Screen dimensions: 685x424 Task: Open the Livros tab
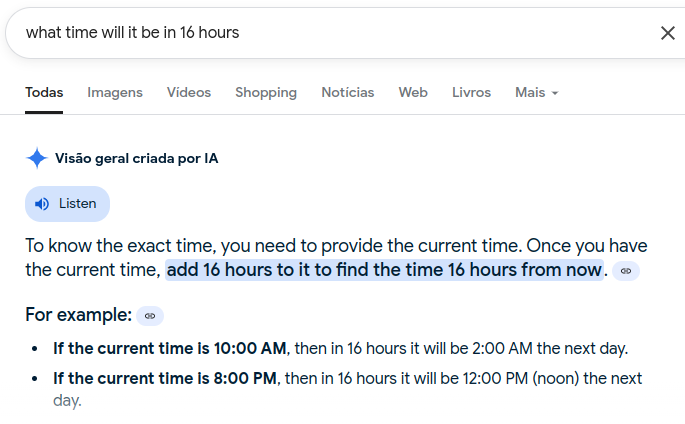471,93
